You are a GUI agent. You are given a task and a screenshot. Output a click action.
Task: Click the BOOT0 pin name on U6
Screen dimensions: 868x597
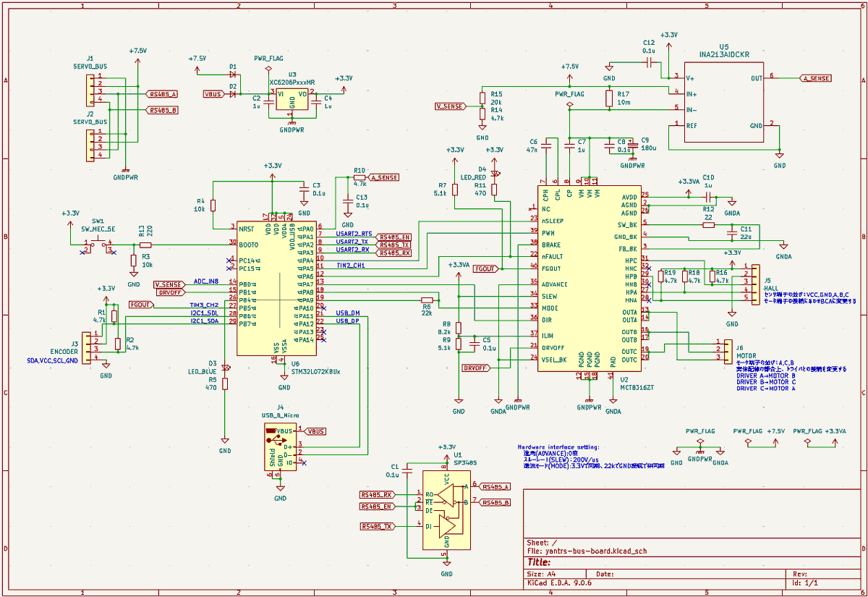click(250, 244)
